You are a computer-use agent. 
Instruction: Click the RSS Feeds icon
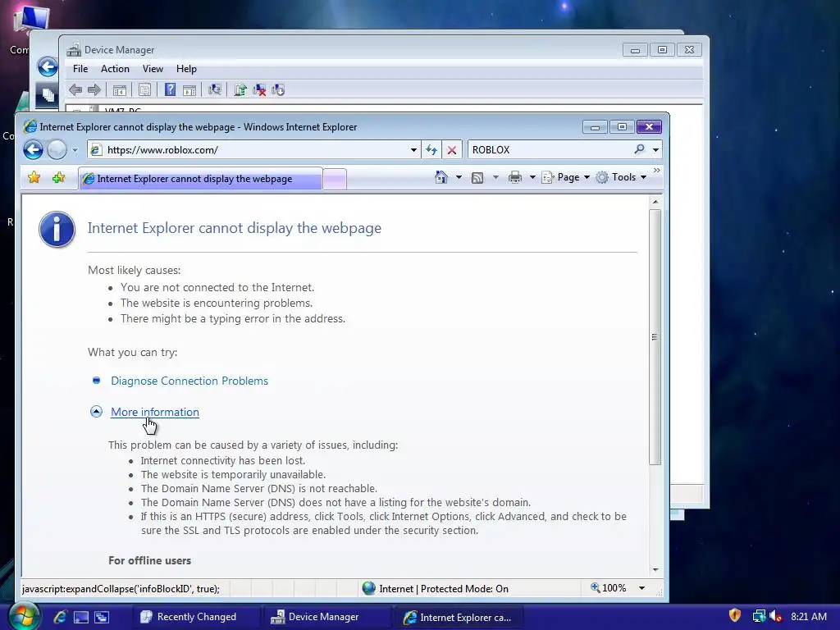(477, 177)
